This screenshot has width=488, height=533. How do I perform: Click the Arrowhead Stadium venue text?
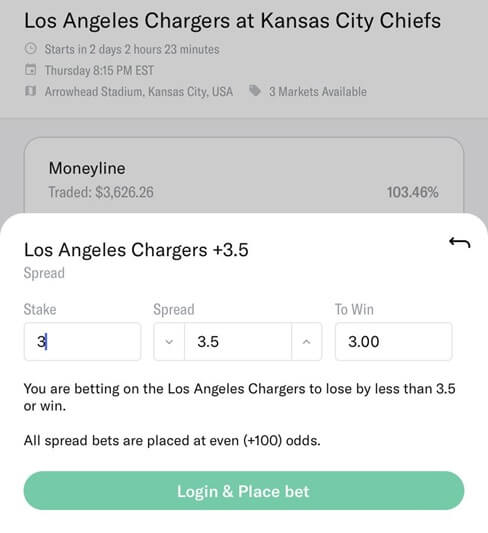pos(139,91)
